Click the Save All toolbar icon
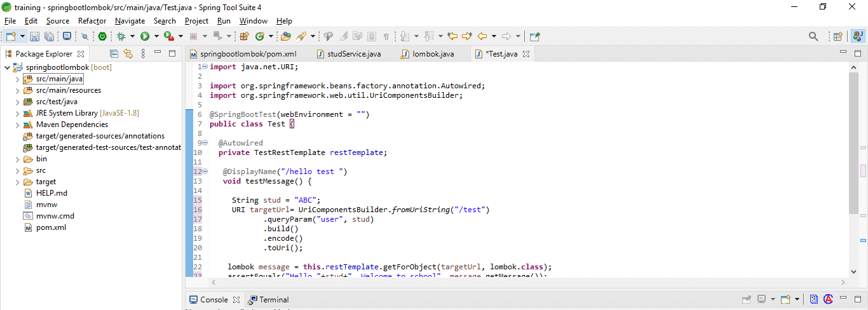The height and width of the screenshot is (310, 868). (49, 37)
